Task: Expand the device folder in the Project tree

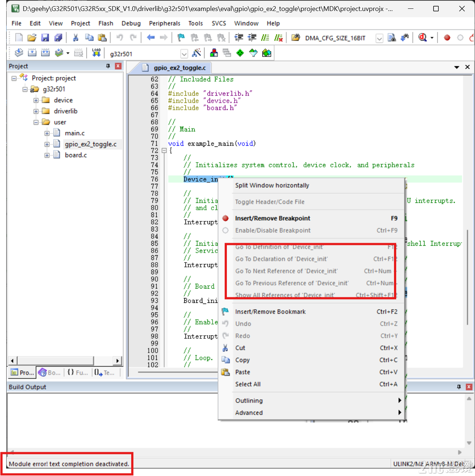Action: (36, 100)
